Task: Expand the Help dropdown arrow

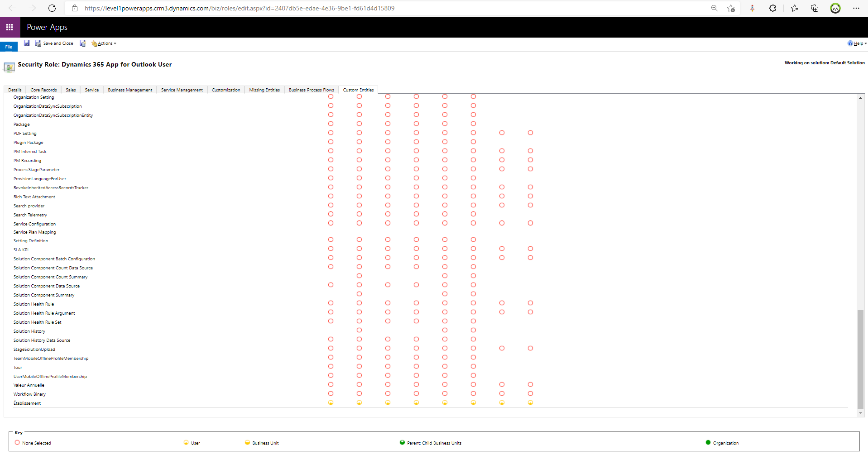Action: point(865,43)
